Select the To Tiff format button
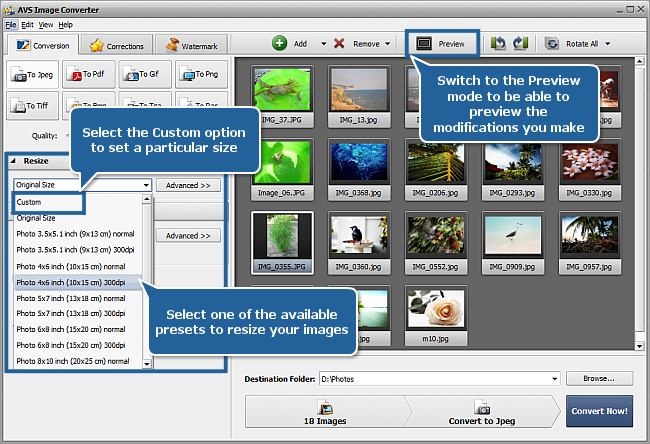The height and width of the screenshot is (444, 650). 32,106
